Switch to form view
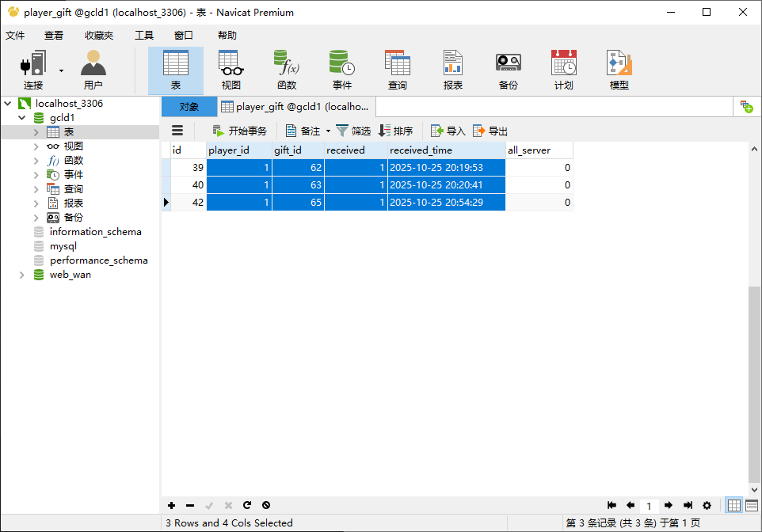The width and height of the screenshot is (762, 532). click(x=751, y=505)
